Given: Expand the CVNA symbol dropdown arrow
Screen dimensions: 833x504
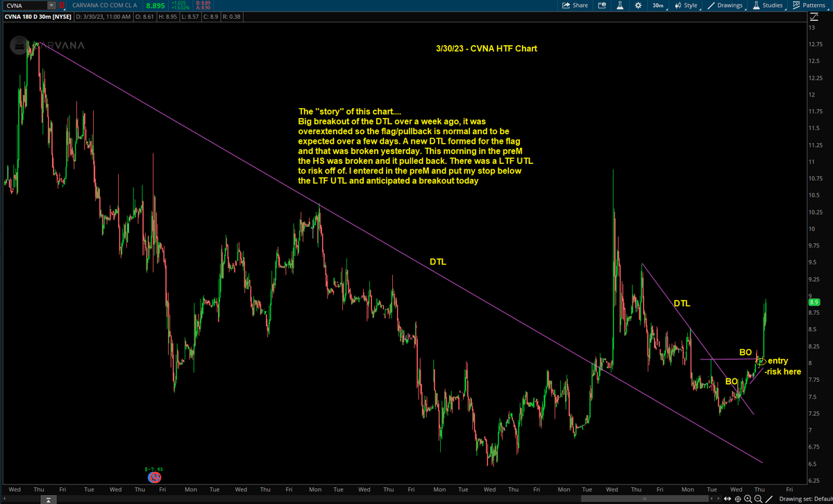Looking at the screenshot, I should [50, 5].
